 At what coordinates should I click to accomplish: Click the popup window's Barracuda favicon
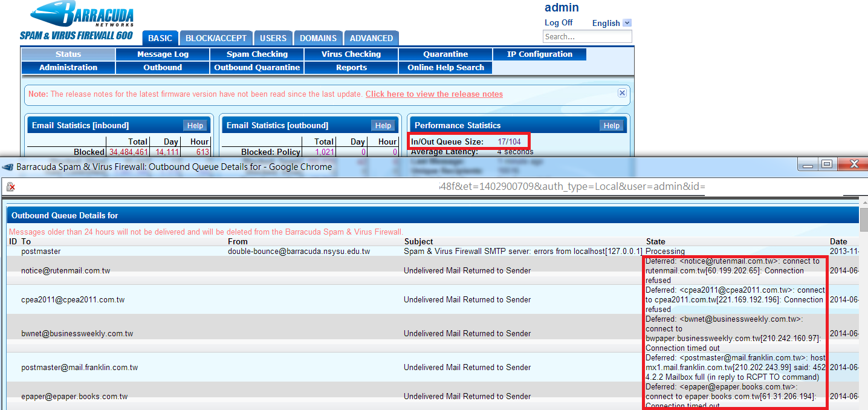tap(8, 167)
